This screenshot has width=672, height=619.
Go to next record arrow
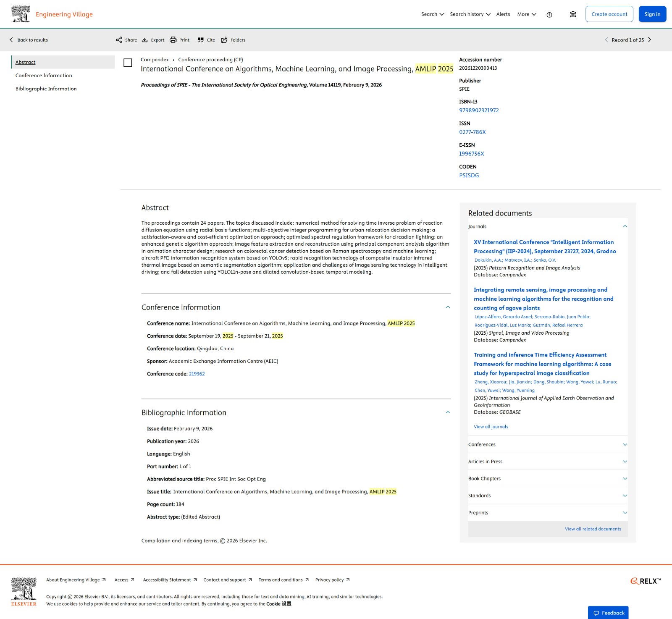click(x=650, y=40)
